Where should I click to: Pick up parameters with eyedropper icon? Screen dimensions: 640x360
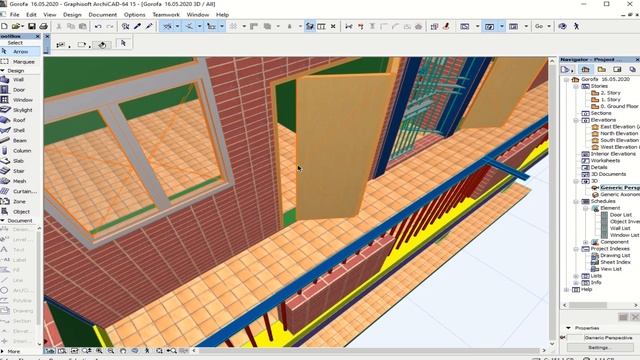click(138, 26)
